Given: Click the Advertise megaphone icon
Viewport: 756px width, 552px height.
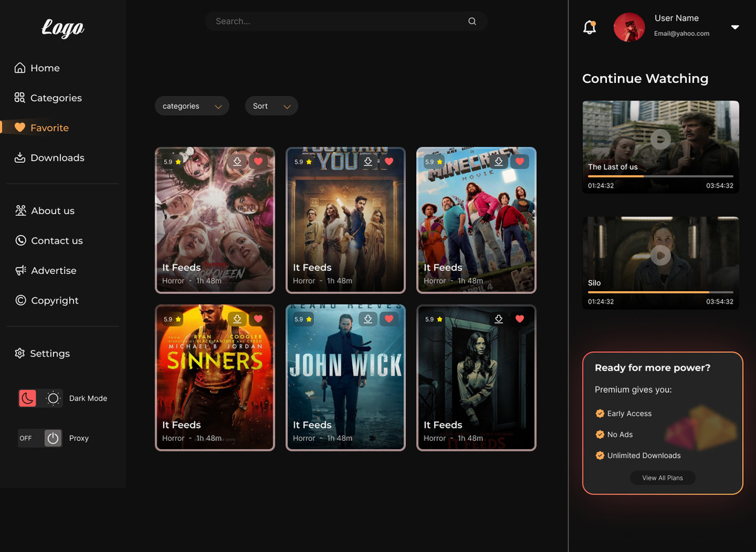Looking at the screenshot, I should click(20, 270).
